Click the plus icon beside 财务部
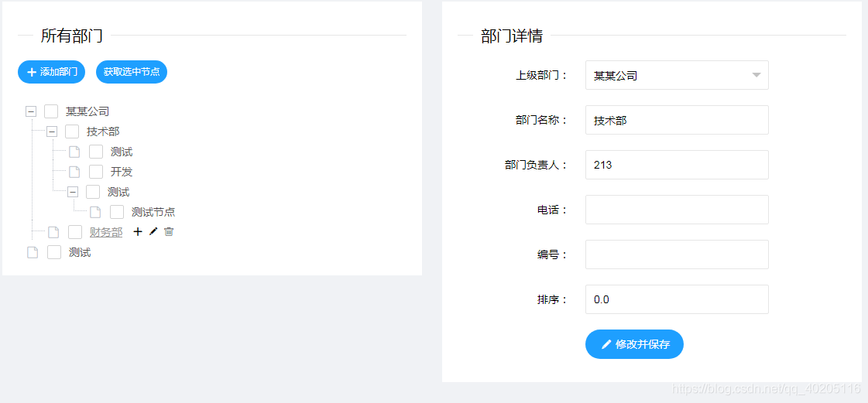 click(x=138, y=232)
